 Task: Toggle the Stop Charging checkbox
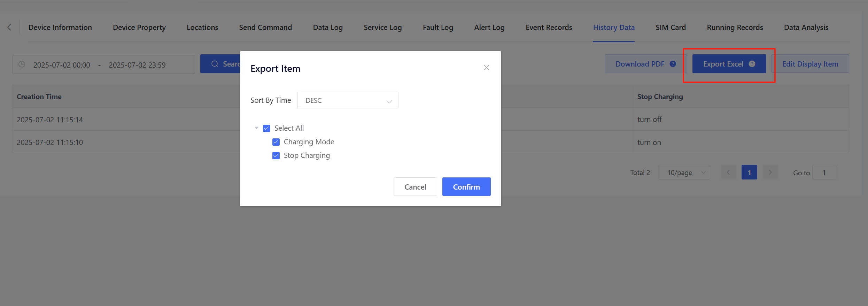[276, 155]
